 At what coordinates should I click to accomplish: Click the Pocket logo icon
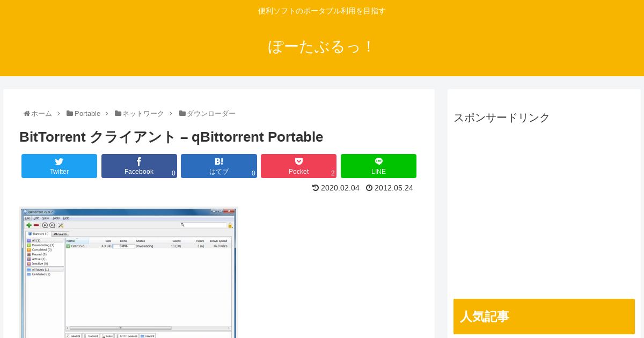(x=298, y=161)
